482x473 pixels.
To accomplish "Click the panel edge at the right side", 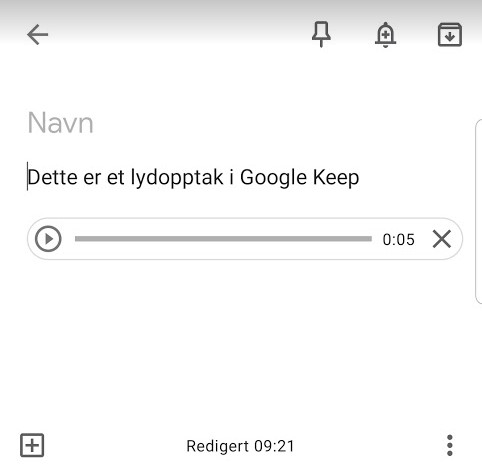I will pyautogui.click(x=478, y=211).
